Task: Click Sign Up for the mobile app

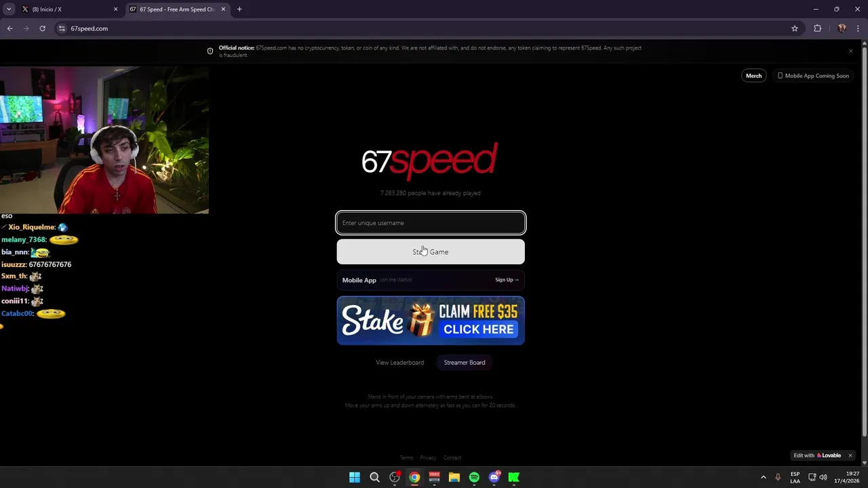Action: click(x=507, y=280)
